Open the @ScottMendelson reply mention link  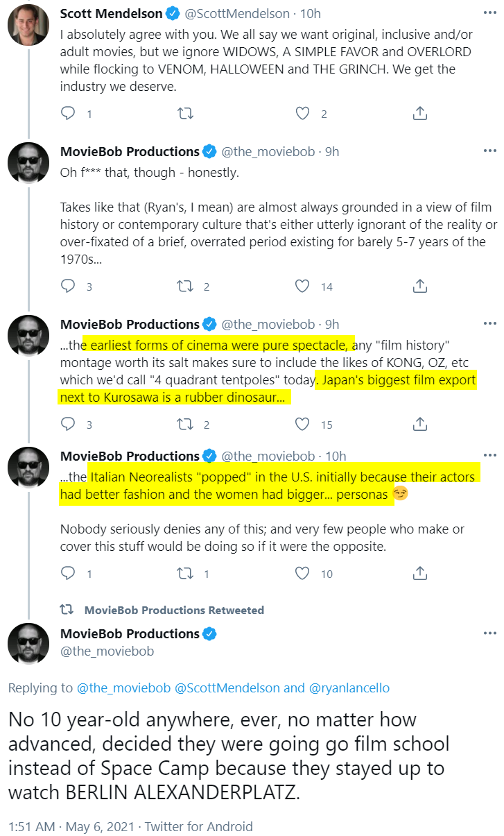pos(227,688)
